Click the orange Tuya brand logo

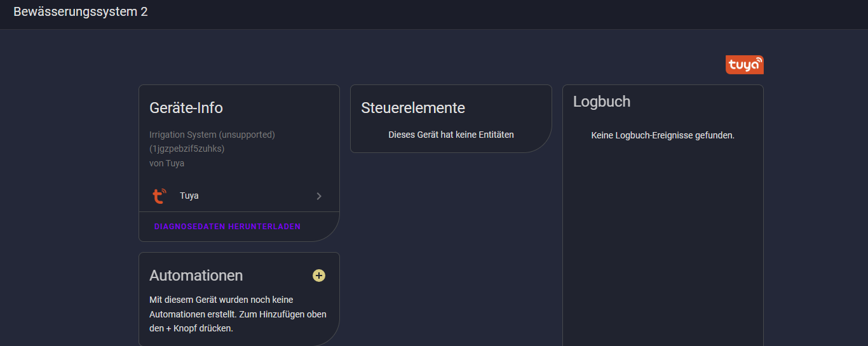744,65
